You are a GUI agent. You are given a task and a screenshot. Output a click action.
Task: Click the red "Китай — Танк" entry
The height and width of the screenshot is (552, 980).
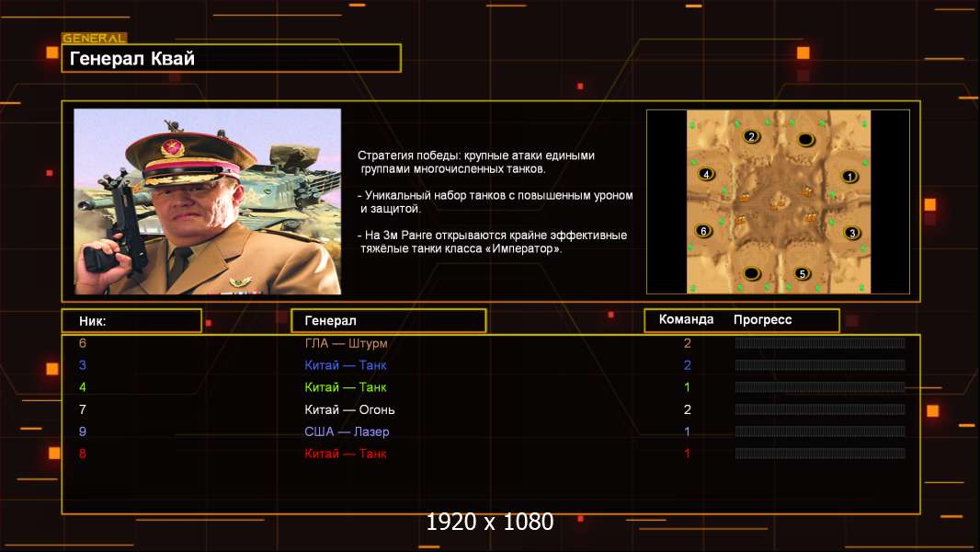(x=346, y=454)
